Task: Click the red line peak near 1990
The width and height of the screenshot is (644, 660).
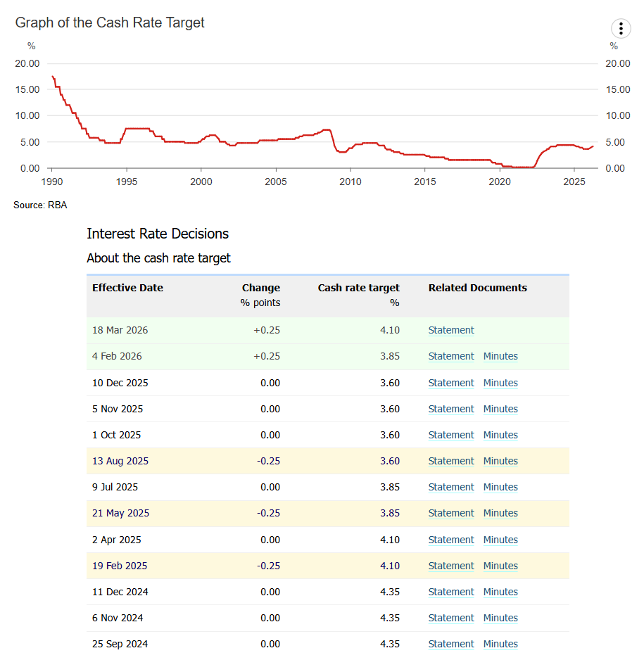Action: (53, 77)
